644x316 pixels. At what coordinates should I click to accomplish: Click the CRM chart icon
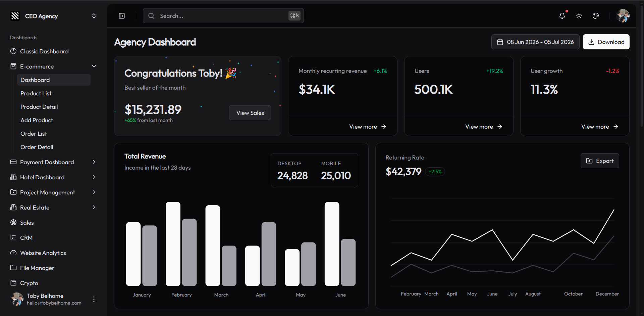coord(13,237)
